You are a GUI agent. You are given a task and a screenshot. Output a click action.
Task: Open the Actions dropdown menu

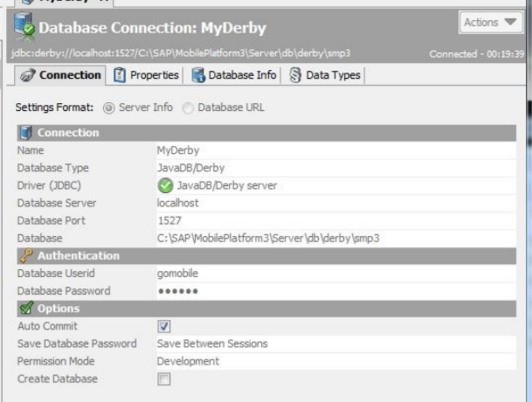[x=490, y=23]
